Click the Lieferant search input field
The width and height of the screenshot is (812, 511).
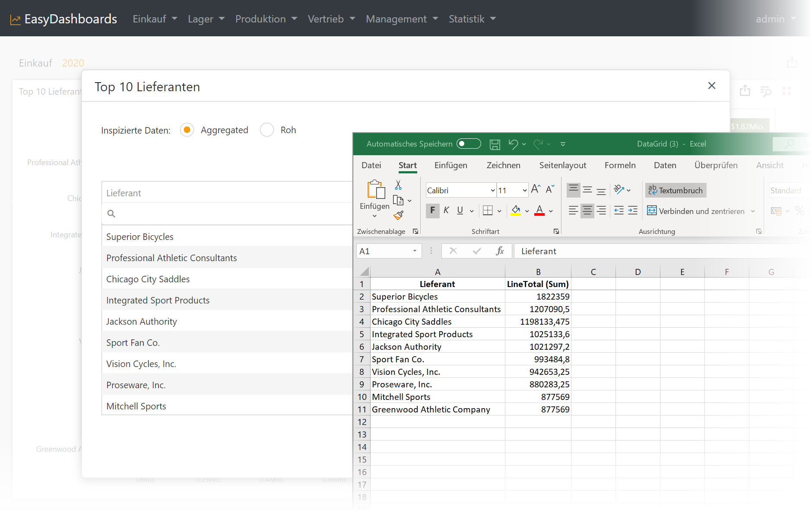point(229,214)
